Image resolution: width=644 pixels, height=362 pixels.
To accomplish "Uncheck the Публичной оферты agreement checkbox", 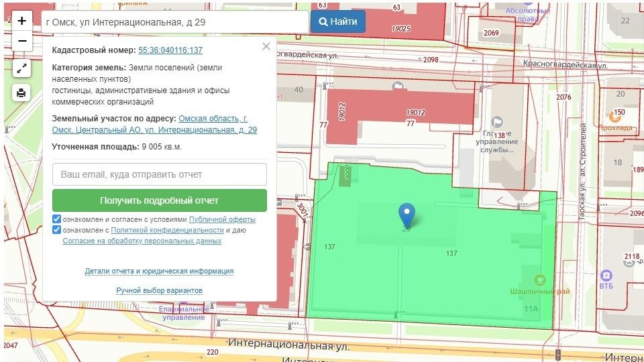I will pyautogui.click(x=57, y=219).
